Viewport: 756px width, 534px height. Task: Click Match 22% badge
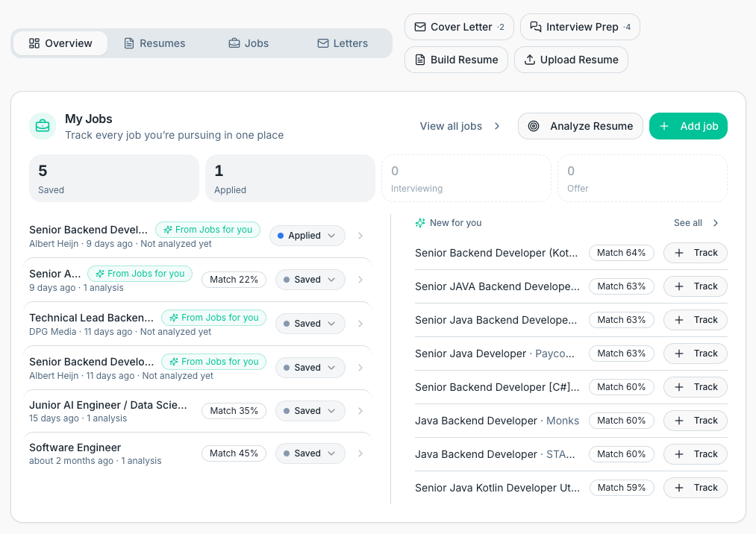pyautogui.click(x=234, y=280)
